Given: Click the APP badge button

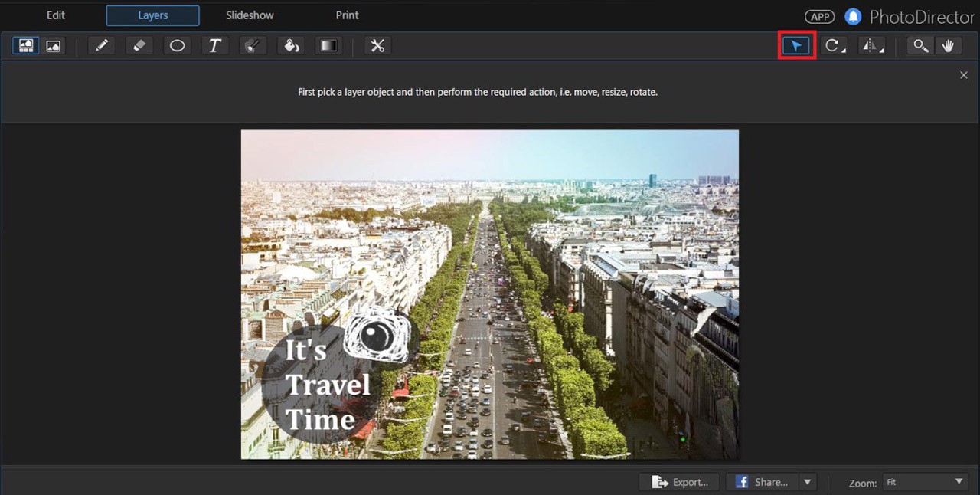Looking at the screenshot, I should click(820, 16).
